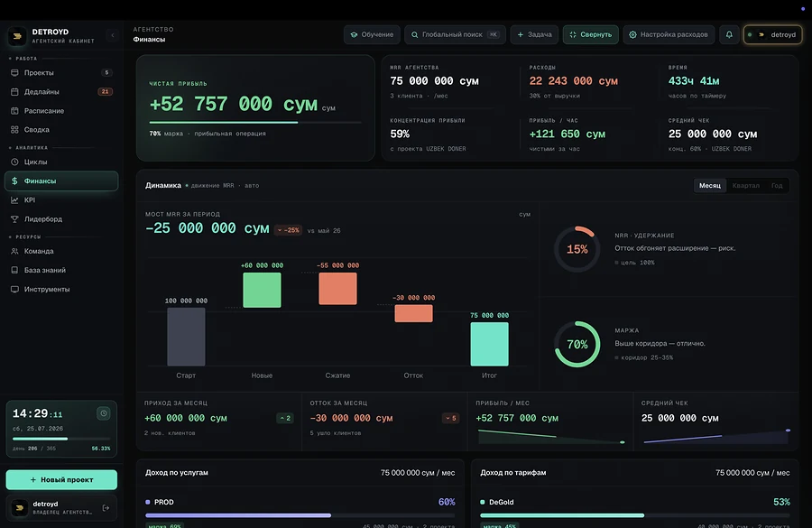812x528 pixels.
Task: Switch the dynamics period to Год
Action: point(777,186)
